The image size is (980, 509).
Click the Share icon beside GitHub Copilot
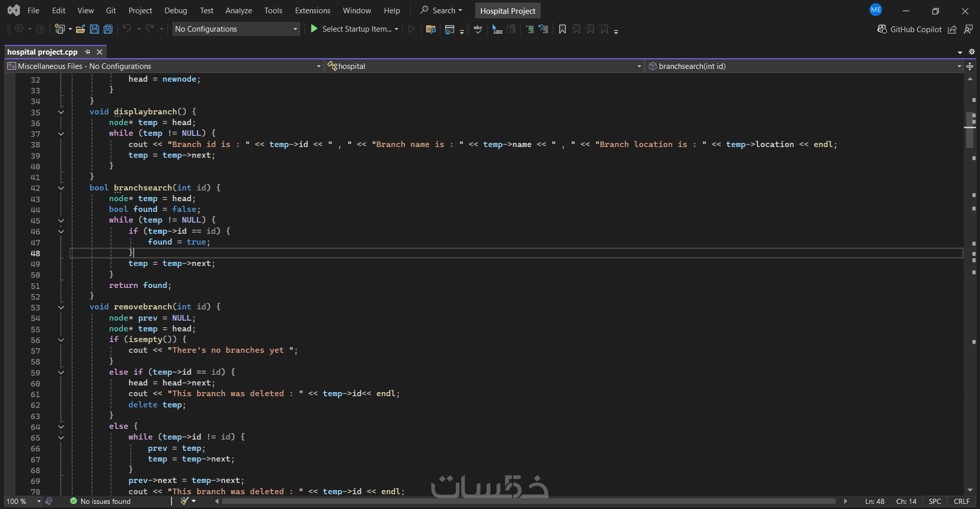(952, 29)
